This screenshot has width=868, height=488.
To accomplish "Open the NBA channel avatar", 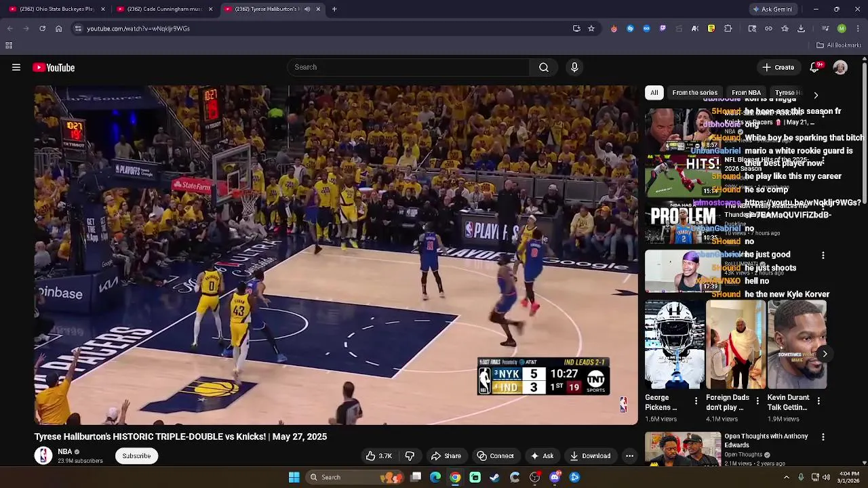I will (x=43, y=455).
